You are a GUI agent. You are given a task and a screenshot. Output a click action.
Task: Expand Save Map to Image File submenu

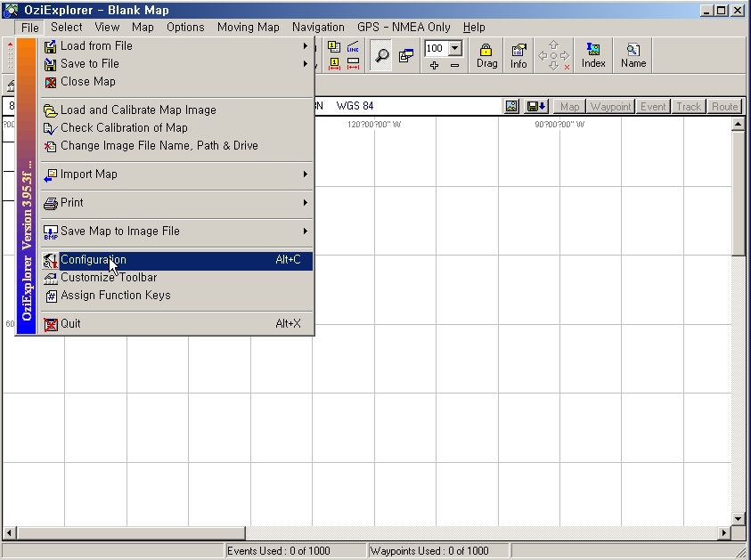pos(176,231)
